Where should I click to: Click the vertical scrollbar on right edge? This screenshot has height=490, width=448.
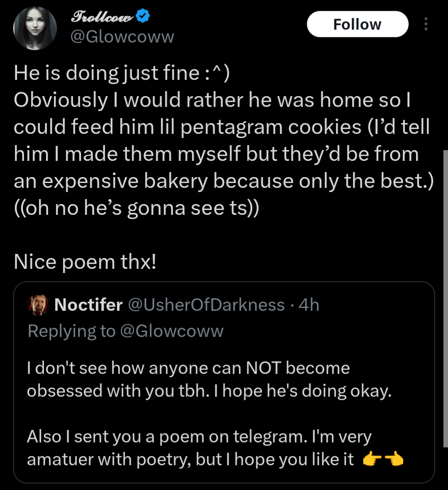point(445,291)
